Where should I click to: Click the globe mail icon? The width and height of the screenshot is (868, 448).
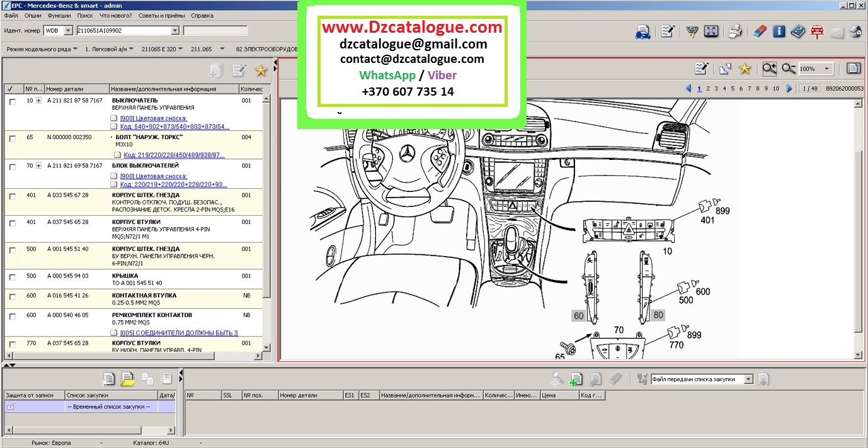click(x=856, y=31)
